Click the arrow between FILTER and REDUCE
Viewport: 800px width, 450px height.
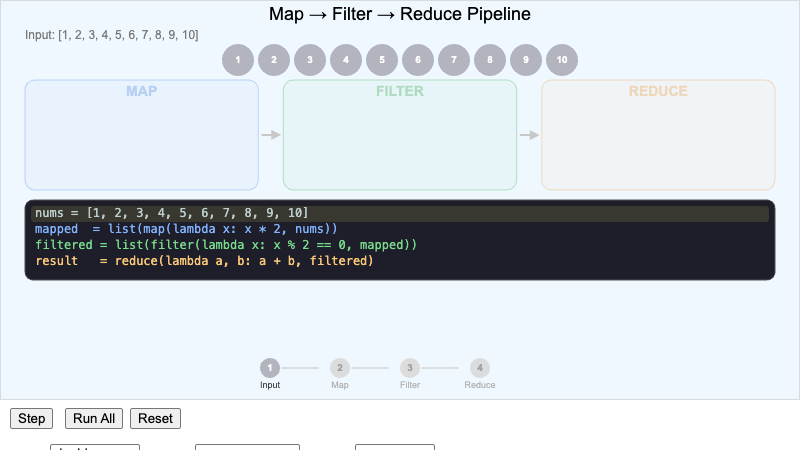click(x=529, y=135)
